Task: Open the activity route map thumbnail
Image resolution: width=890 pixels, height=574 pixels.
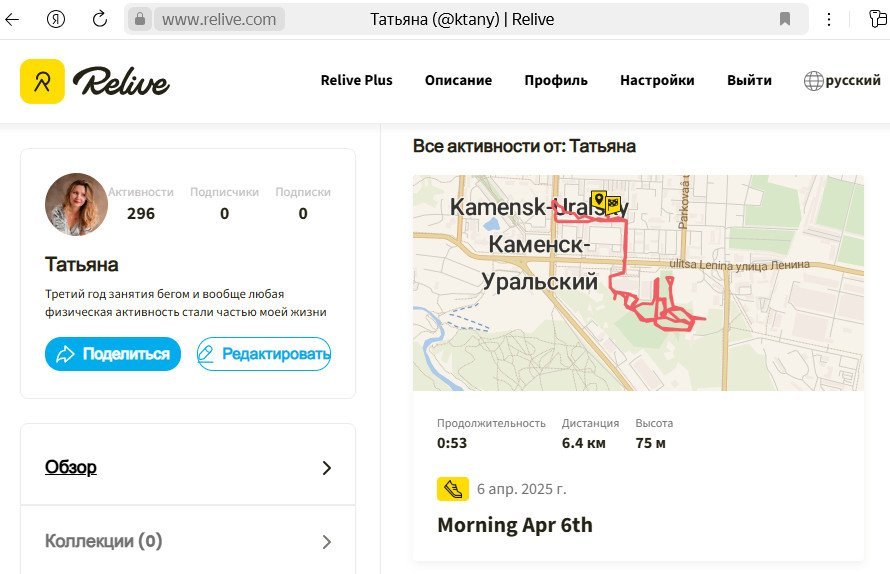Action: tap(638, 283)
